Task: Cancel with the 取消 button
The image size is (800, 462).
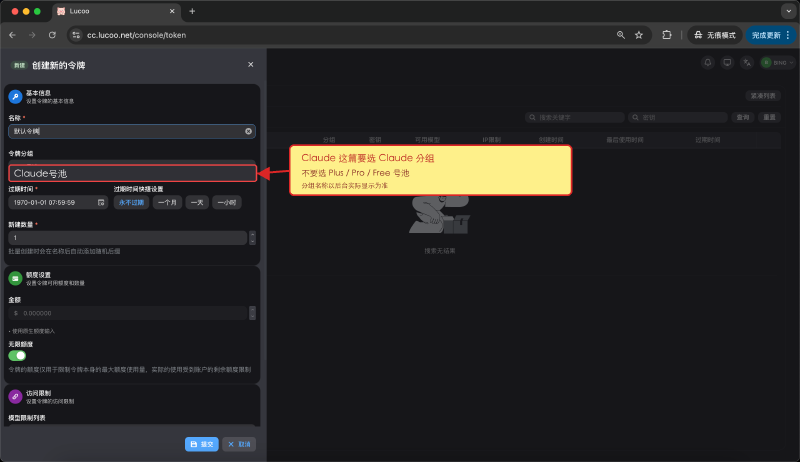Action: click(x=239, y=444)
